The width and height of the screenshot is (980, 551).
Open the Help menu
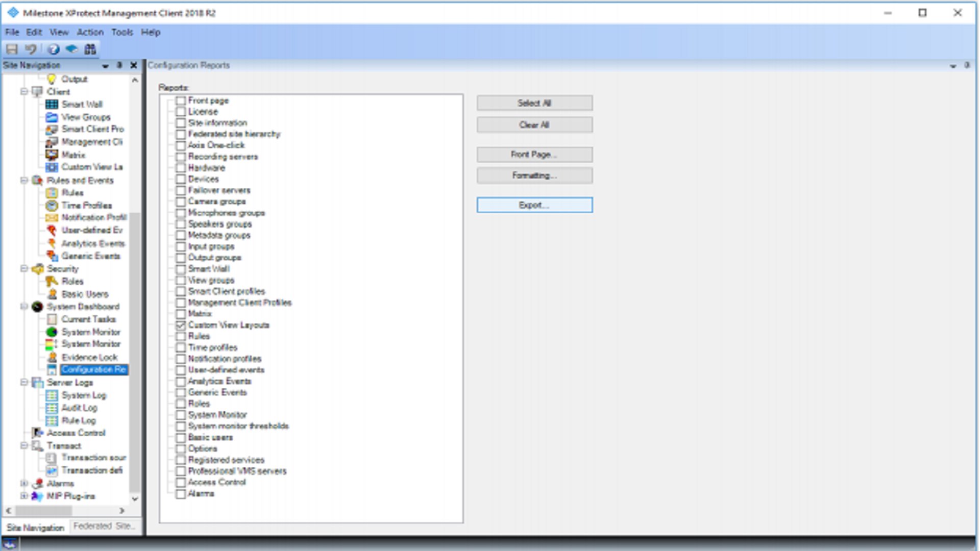151,32
